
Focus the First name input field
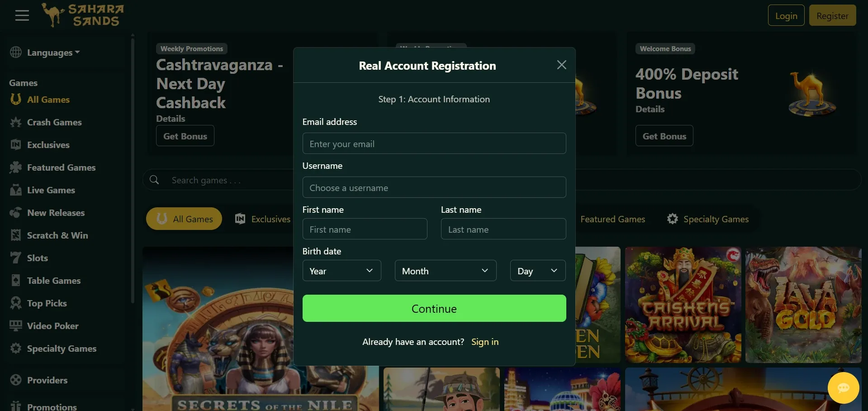365,229
